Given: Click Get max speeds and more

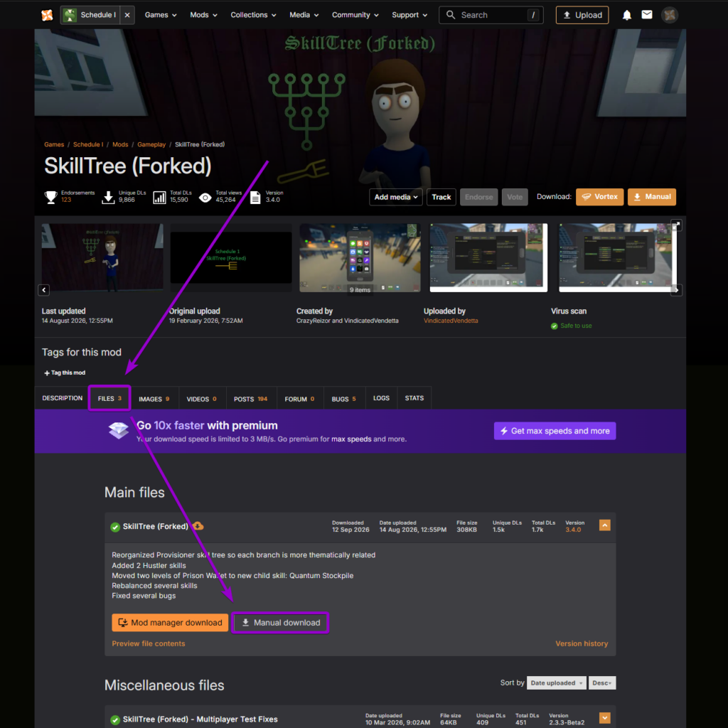Looking at the screenshot, I should (x=555, y=431).
